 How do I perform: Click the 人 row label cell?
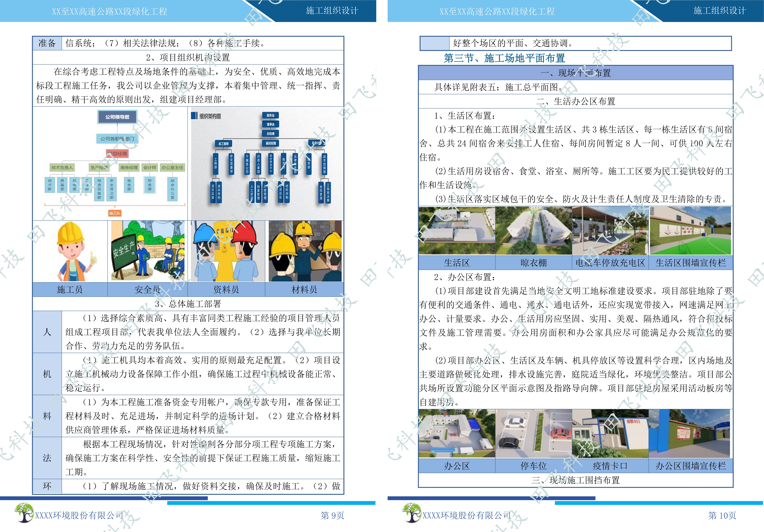[47, 332]
